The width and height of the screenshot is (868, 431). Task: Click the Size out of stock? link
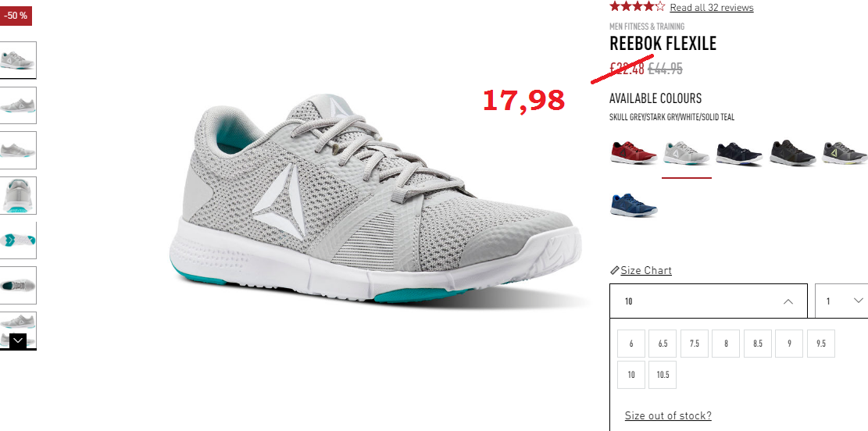click(x=668, y=415)
